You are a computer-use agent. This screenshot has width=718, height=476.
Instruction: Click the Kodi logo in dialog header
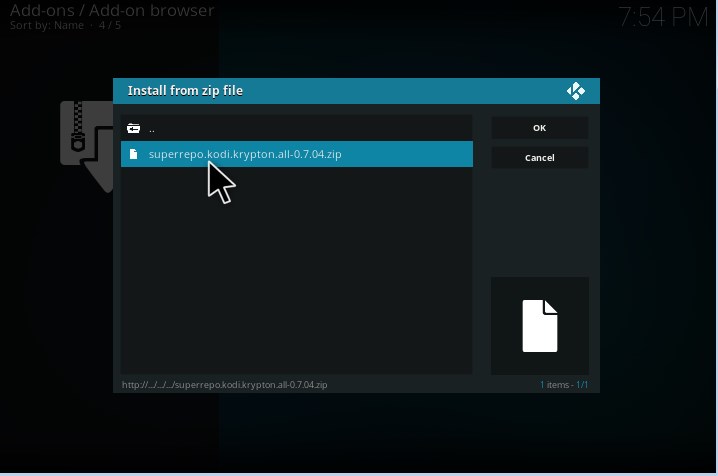pos(575,91)
